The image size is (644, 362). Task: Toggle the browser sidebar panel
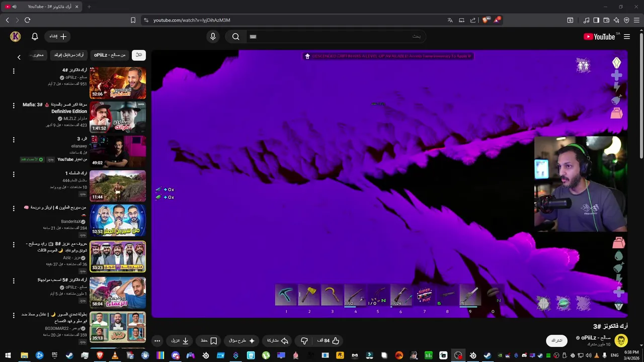coord(596,20)
